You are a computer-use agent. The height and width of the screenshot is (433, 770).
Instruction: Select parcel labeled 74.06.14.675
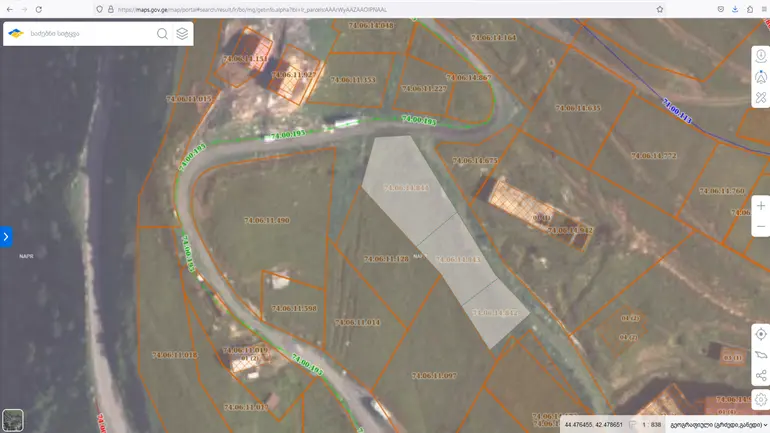pyautogui.click(x=475, y=161)
